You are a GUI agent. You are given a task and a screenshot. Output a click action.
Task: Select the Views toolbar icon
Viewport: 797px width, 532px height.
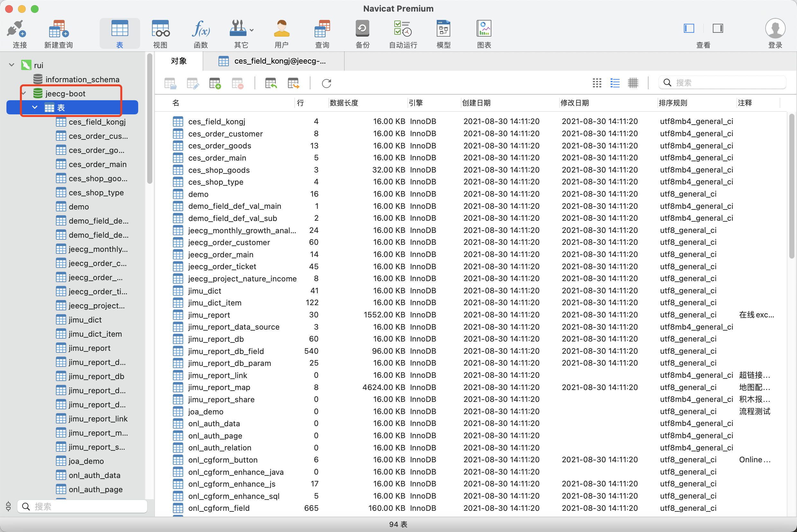(x=160, y=29)
